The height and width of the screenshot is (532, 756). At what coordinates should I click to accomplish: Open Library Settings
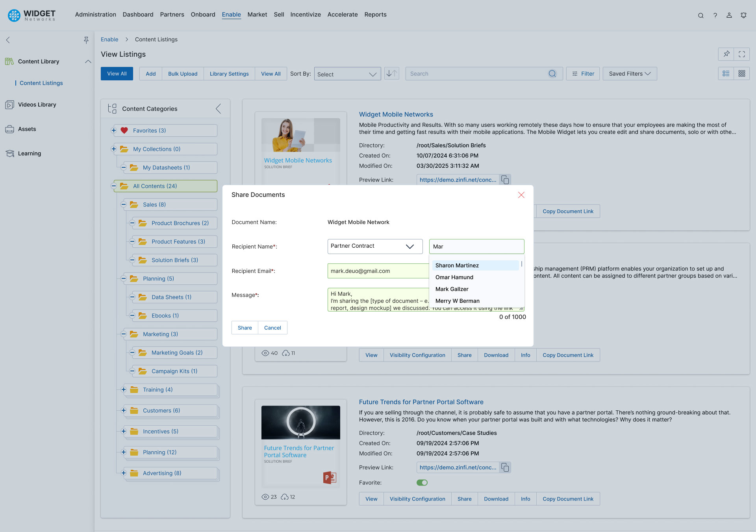229,74
